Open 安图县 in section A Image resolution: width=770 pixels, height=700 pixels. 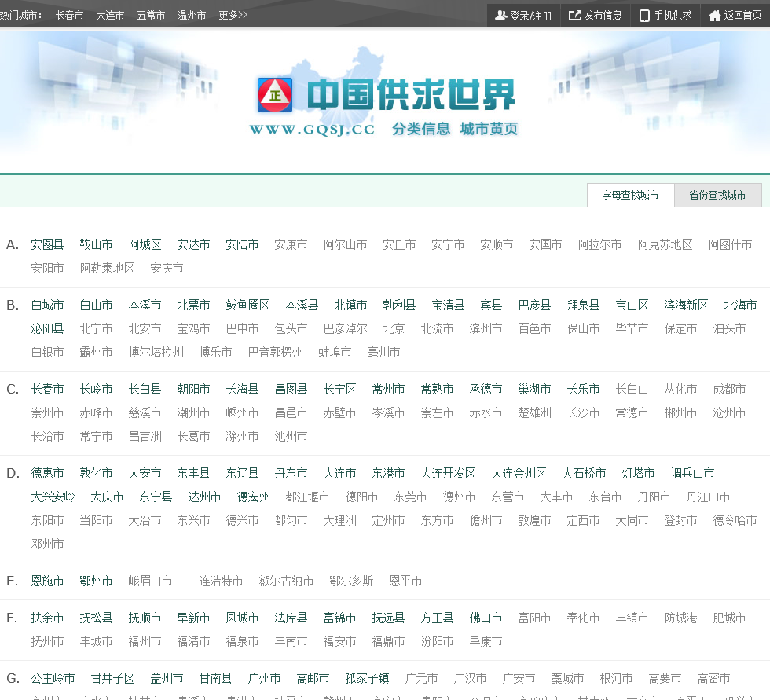pyautogui.click(x=47, y=244)
